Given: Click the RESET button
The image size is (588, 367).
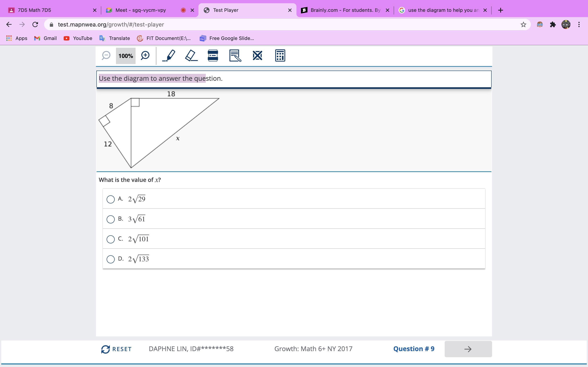Looking at the screenshot, I should click(116, 349).
